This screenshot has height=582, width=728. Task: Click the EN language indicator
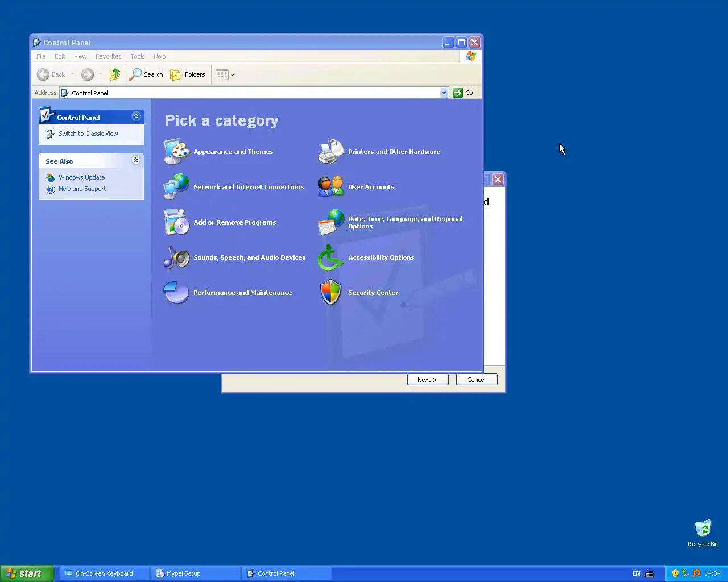click(636, 573)
